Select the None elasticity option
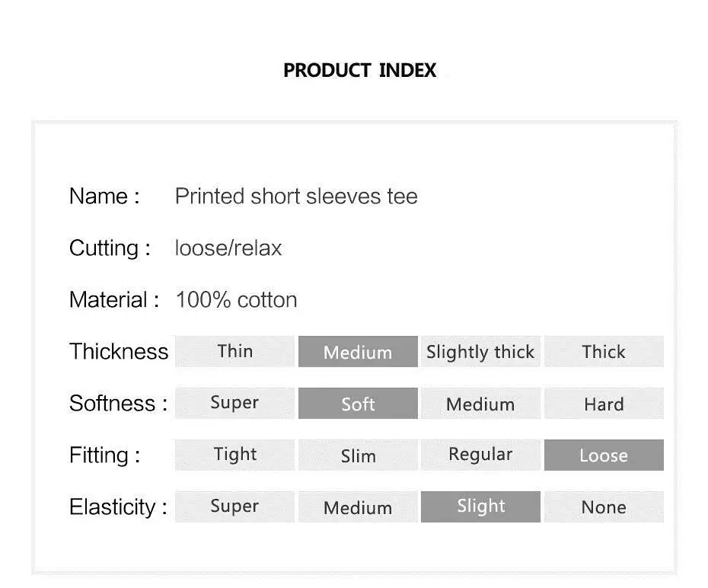Viewport: 708px width, 588px height. click(x=604, y=507)
